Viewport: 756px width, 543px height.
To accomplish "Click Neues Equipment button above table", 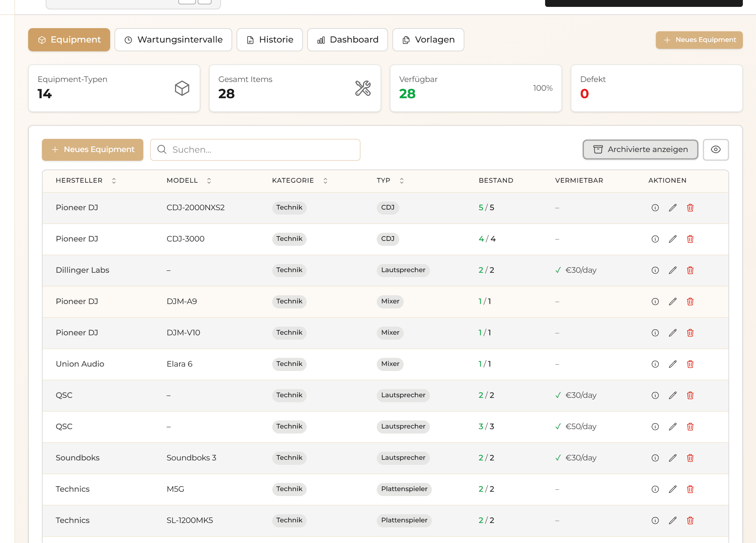I will pyautogui.click(x=92, y=150).
